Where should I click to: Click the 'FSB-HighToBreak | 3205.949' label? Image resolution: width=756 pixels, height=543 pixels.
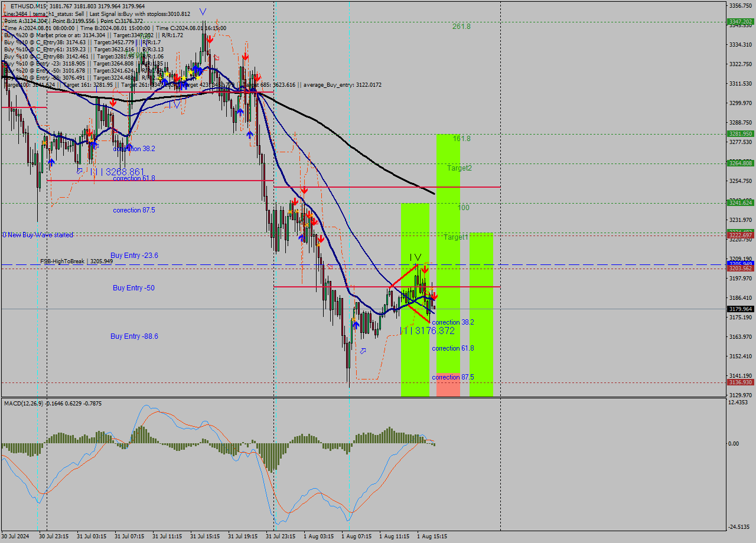click(x=76, y=261)
